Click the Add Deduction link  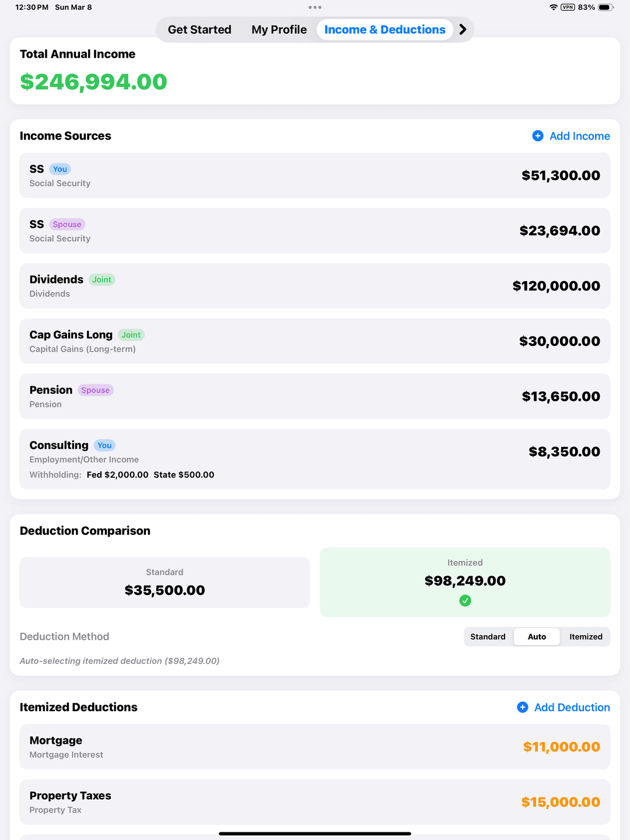click(572, 707)
